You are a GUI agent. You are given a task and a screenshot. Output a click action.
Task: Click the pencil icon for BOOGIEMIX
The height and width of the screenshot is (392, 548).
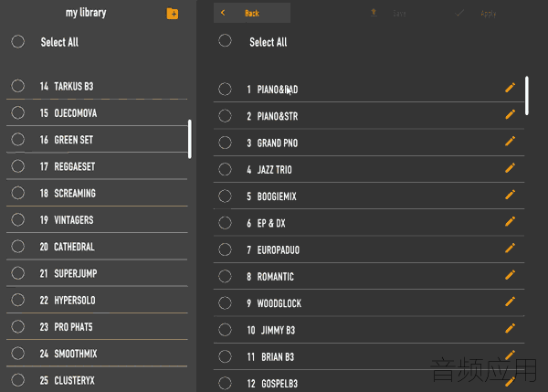coord(511,195)
